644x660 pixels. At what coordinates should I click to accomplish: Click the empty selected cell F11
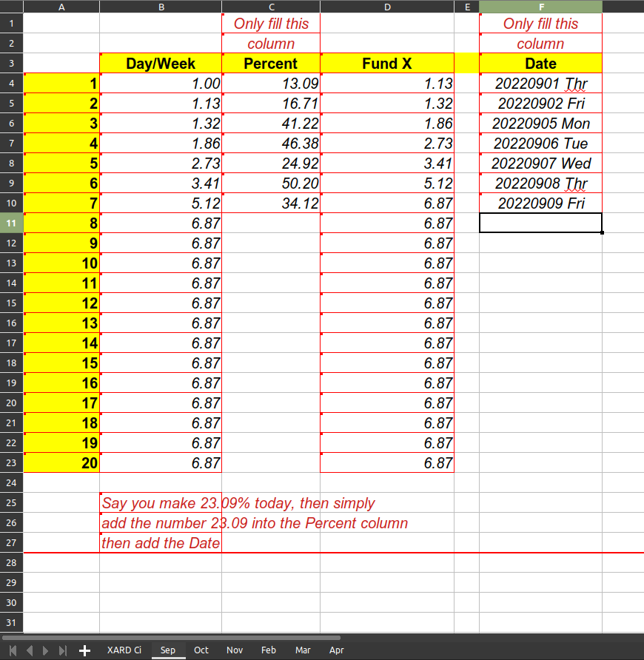click(541, 223)
